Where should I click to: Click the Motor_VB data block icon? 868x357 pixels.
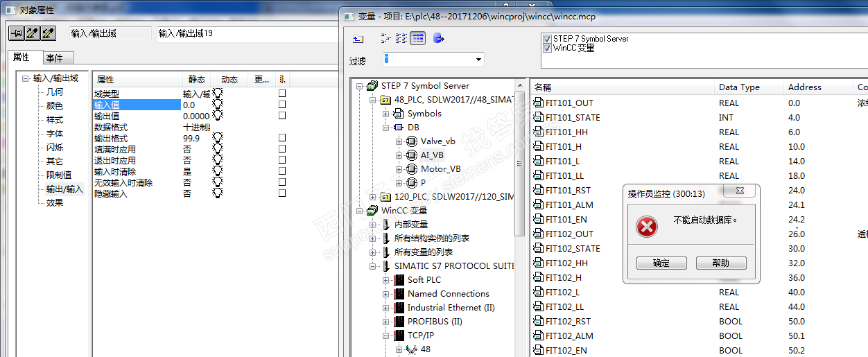coord(412,169)
